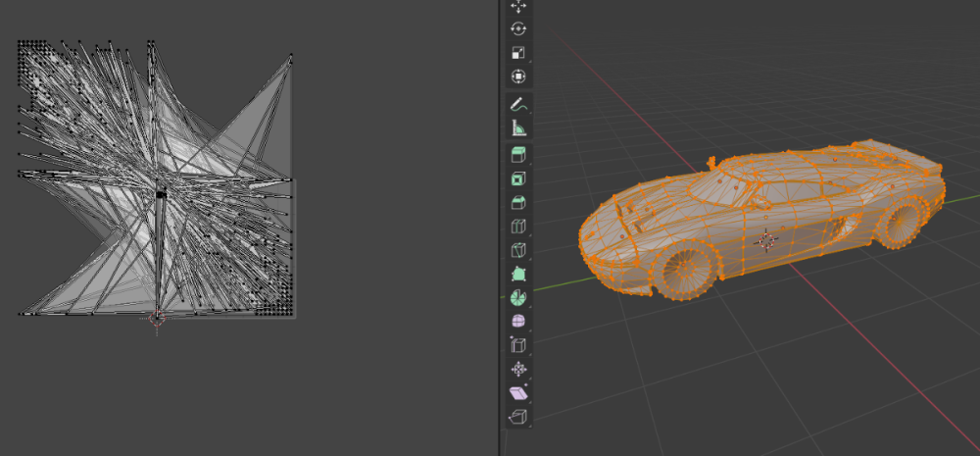Pick the Transform tool
980x456 pixels.
(x=518, y=76)
